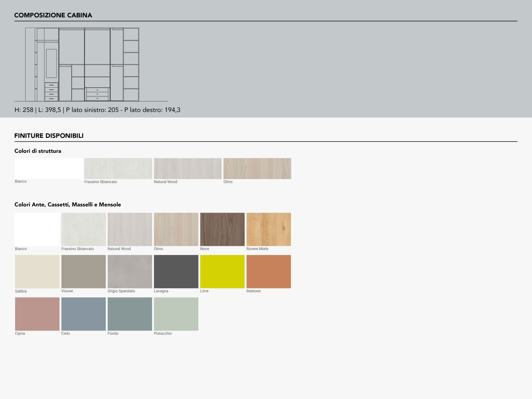The image size is (532, 399).
Task: Select the Visone color swatch
Action: [84, 272]
